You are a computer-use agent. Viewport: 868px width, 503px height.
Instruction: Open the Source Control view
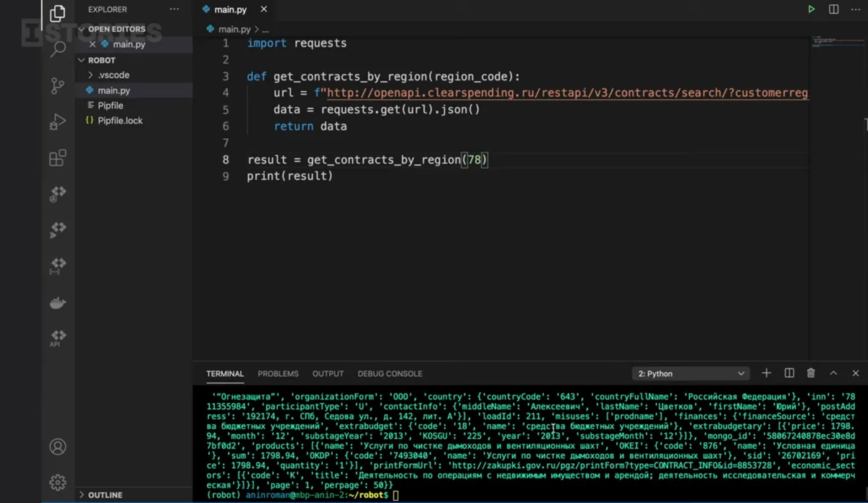point(58,86)
